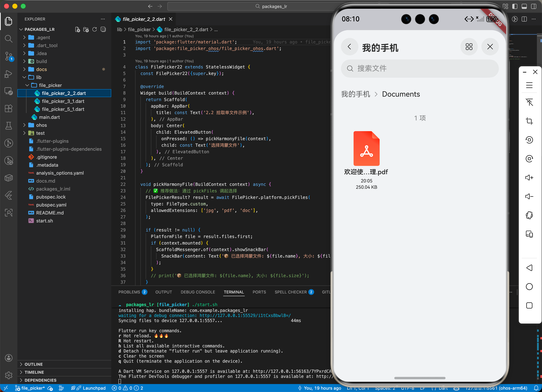Switch to the DEBUG CONSOLE tab
The width and height of the screenshot is (542, 392).
[x=198, y=292]
